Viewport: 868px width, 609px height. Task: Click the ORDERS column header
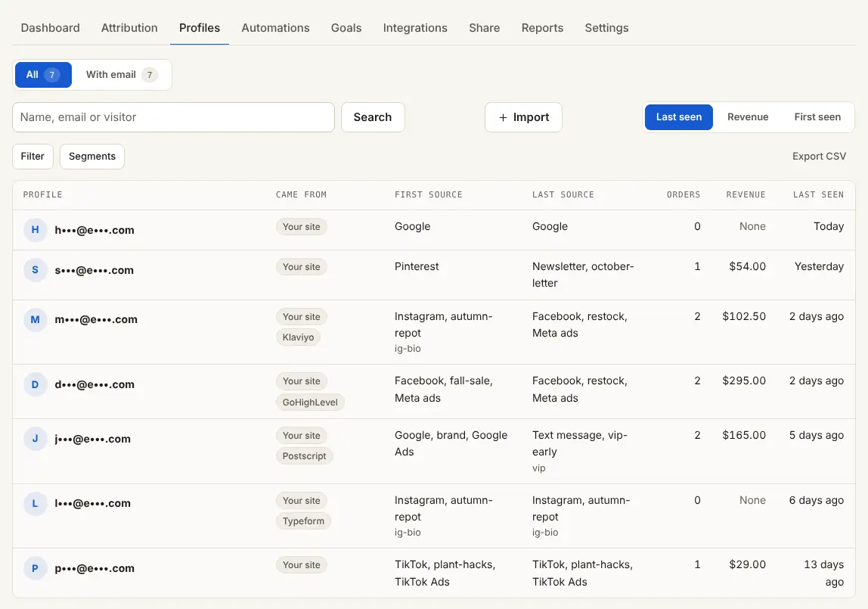pyautogui.click(x=683, y=194)
